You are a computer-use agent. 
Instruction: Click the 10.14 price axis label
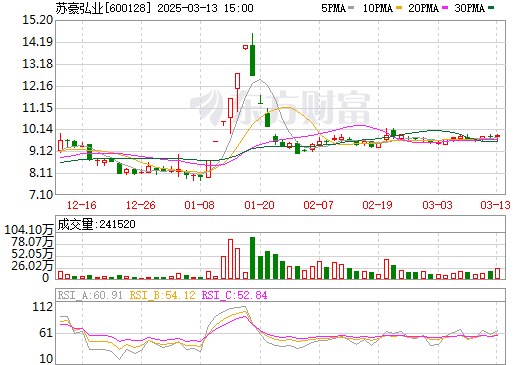click(37, 129)
